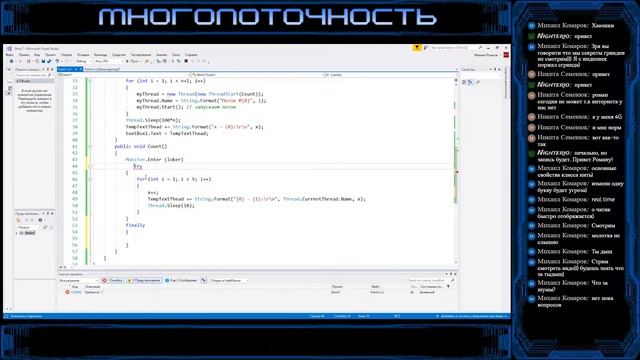The image size is (640, 360).
Task: Collapse the Count() method at line 41
Action: [90, 146]
